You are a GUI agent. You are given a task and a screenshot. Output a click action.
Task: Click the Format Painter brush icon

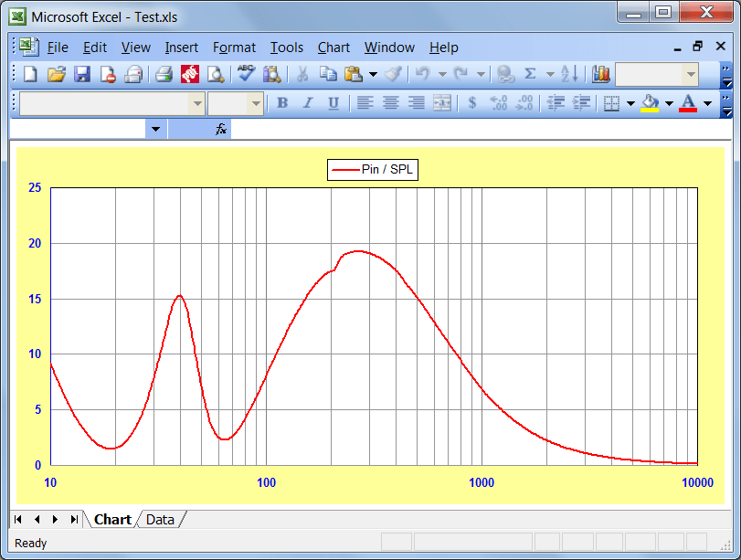coord(393,74)
